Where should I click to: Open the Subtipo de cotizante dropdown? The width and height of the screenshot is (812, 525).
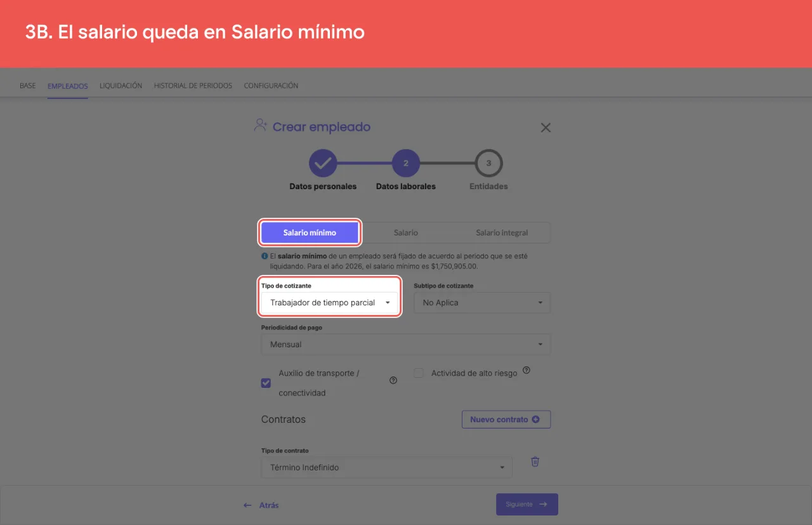click(x=482, y=303)
